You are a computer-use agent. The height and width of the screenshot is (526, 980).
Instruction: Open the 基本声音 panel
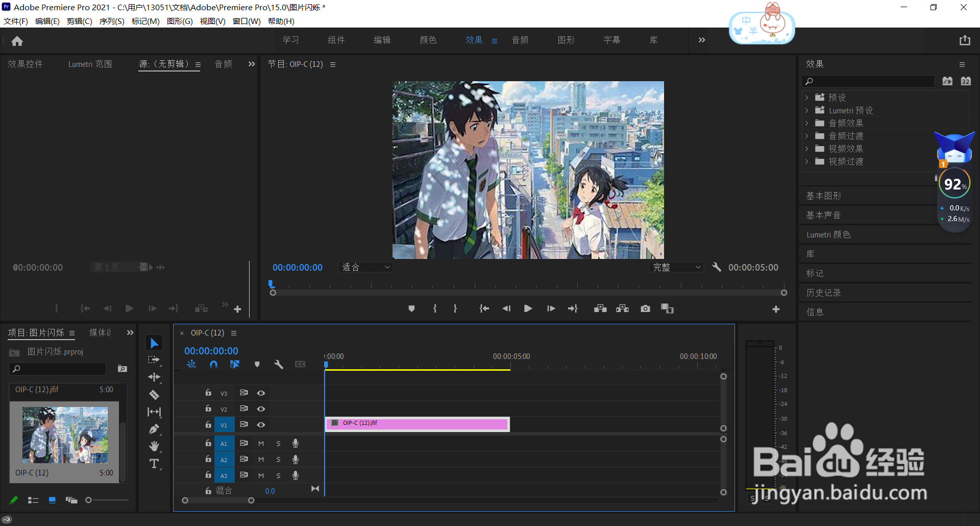823,215
